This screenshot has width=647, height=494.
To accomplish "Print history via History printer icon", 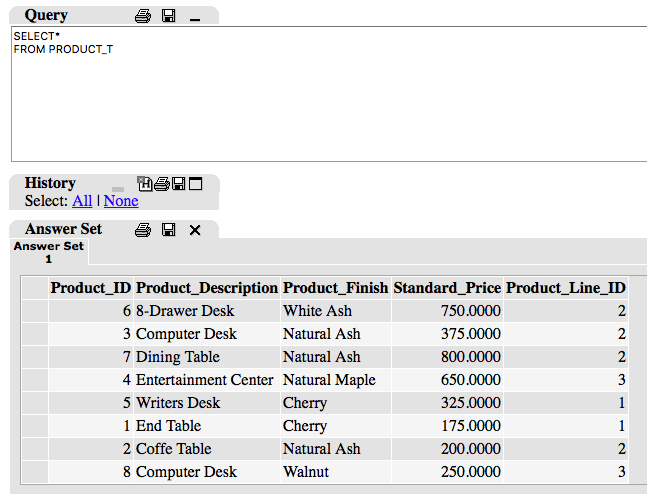I will [162, 184].
